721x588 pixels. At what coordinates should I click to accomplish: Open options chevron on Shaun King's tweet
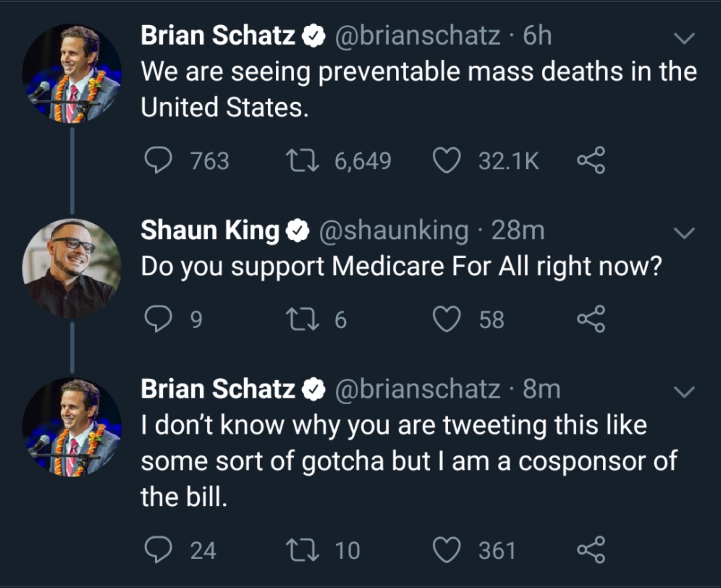[x=684, y=233]
